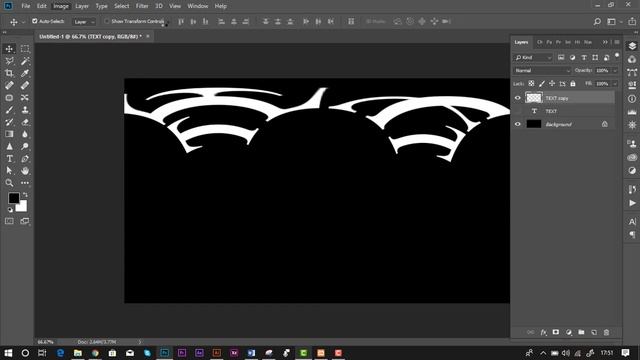640x360 pixels.
Task: Toggle filter for pixel layers
Action: coord(561,58)
